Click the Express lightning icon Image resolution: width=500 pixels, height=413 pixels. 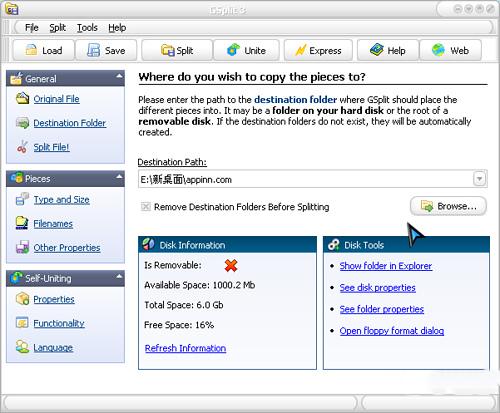[x=301, y=50]
